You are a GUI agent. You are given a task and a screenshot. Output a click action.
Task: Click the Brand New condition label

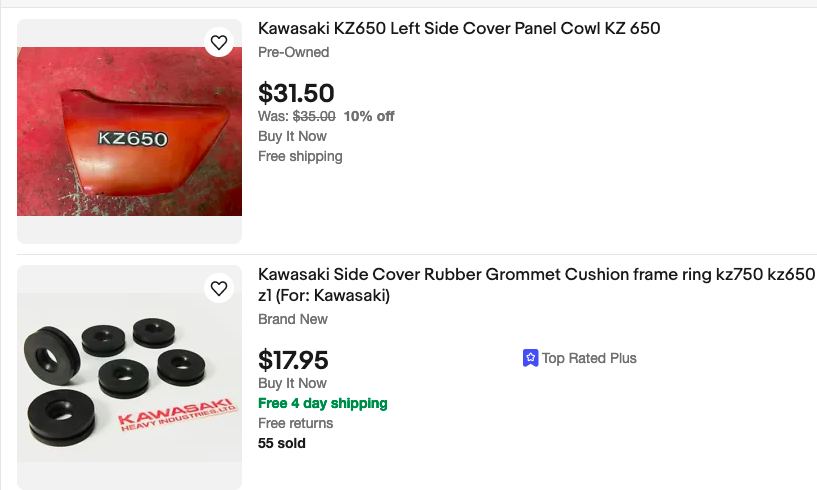(293, 319)
